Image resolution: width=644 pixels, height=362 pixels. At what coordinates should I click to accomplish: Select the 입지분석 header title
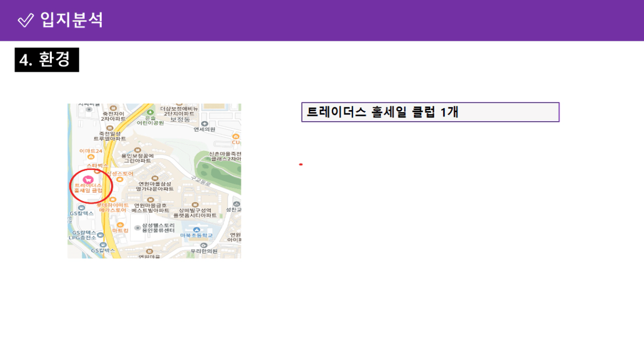71,20
